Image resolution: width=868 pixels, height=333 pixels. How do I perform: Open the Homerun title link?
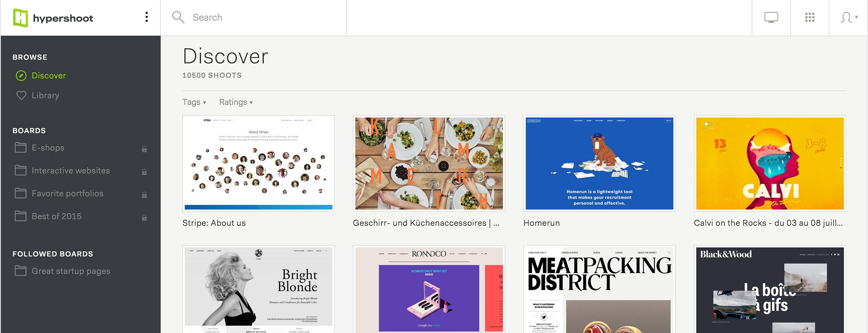pyautogui.click(x=541, y=223)
